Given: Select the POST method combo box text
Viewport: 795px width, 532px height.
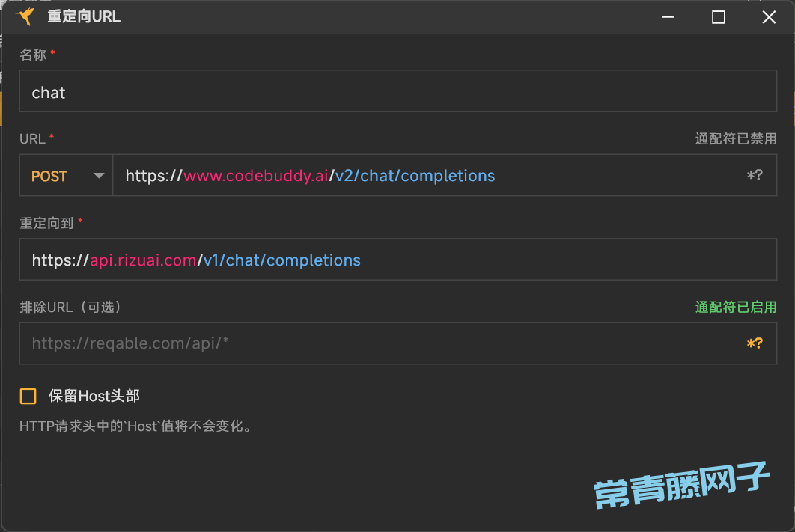Looking at the screenshot, I should point(49,176).
